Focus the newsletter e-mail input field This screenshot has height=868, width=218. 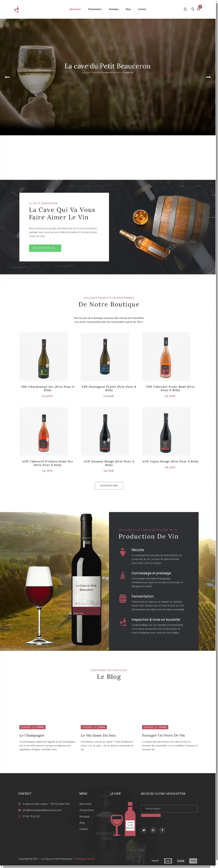pyautogui.click(x=169, y=809)
